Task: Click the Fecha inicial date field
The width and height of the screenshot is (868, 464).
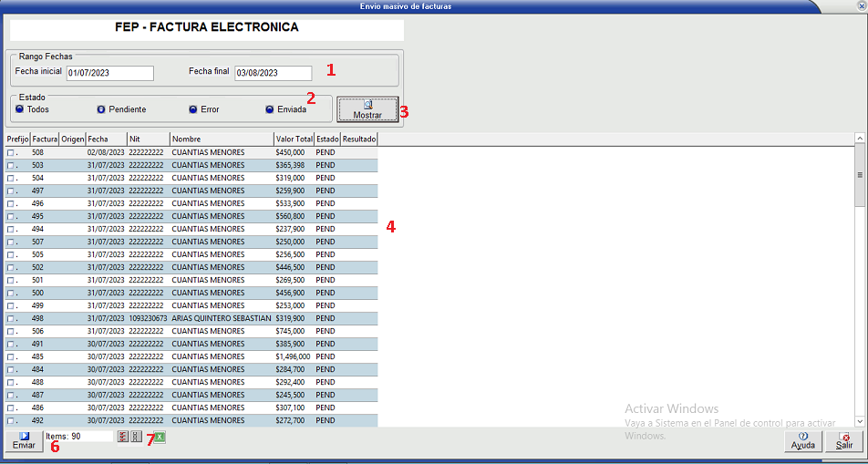Action: coord(109,74)
